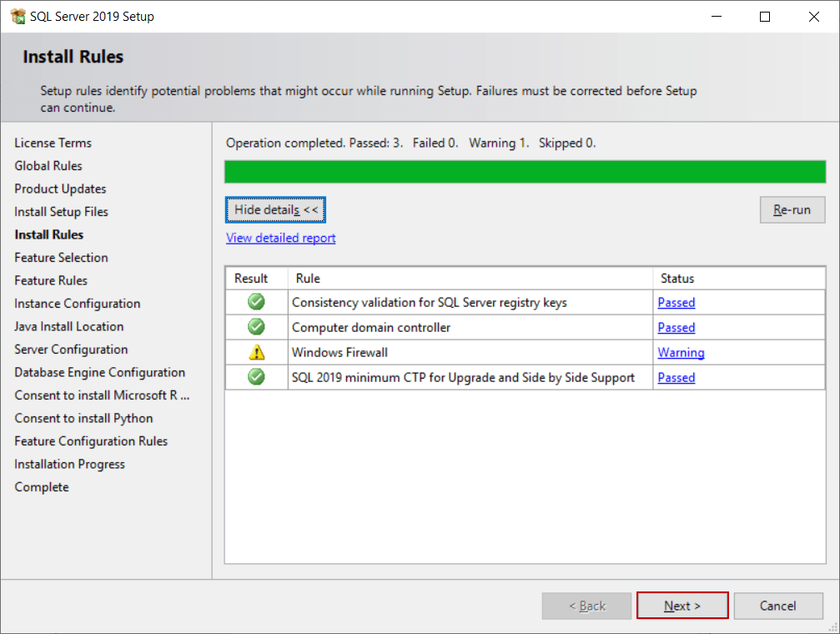840x634 pixels.
Task: Open the View detailed report link
Action: (280, 238)
